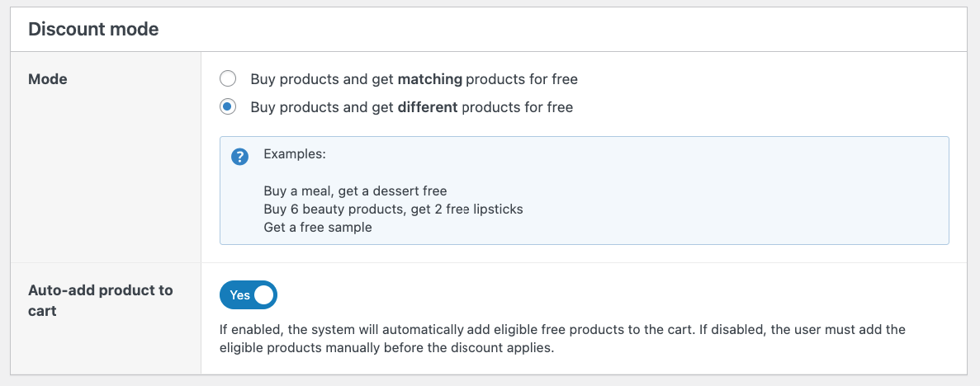The width and height of the screenshot is (980, 386).
Task: Click the "Get a free sample" example
Action: point(318,227)
